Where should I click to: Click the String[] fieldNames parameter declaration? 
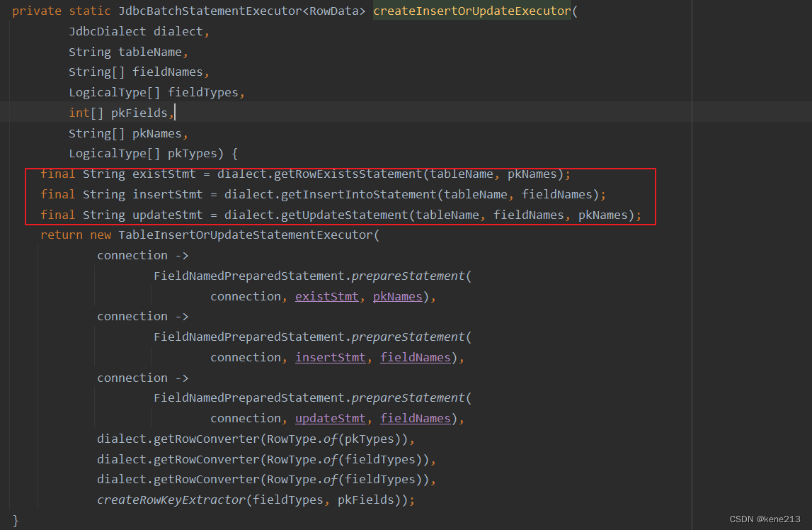(133, 72)
